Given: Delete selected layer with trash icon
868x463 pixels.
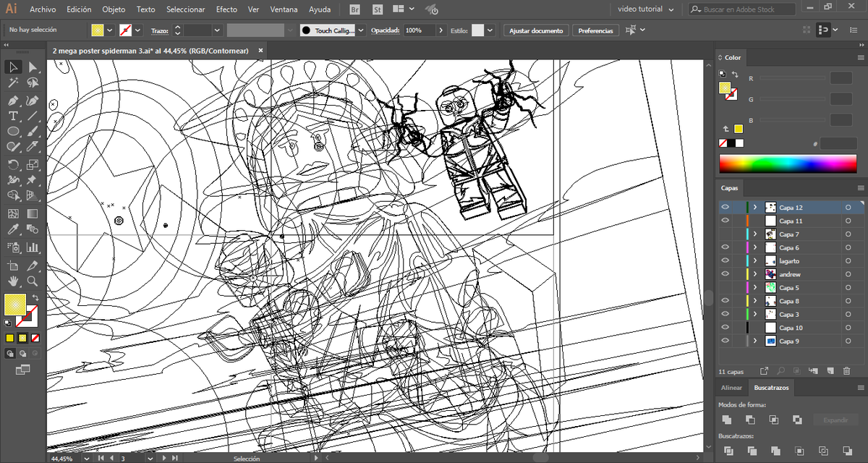Looking at the screenshot, I should coord(847,371).
